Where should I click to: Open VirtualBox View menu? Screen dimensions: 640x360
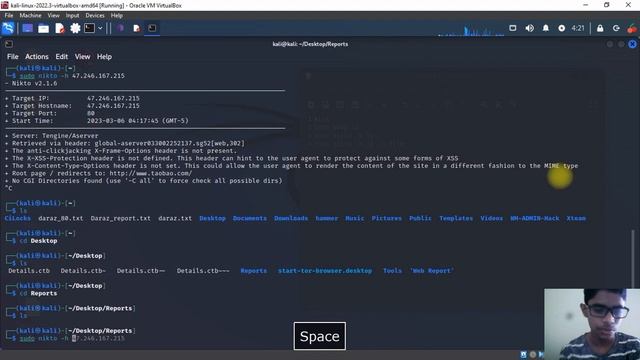pos(53,16)
